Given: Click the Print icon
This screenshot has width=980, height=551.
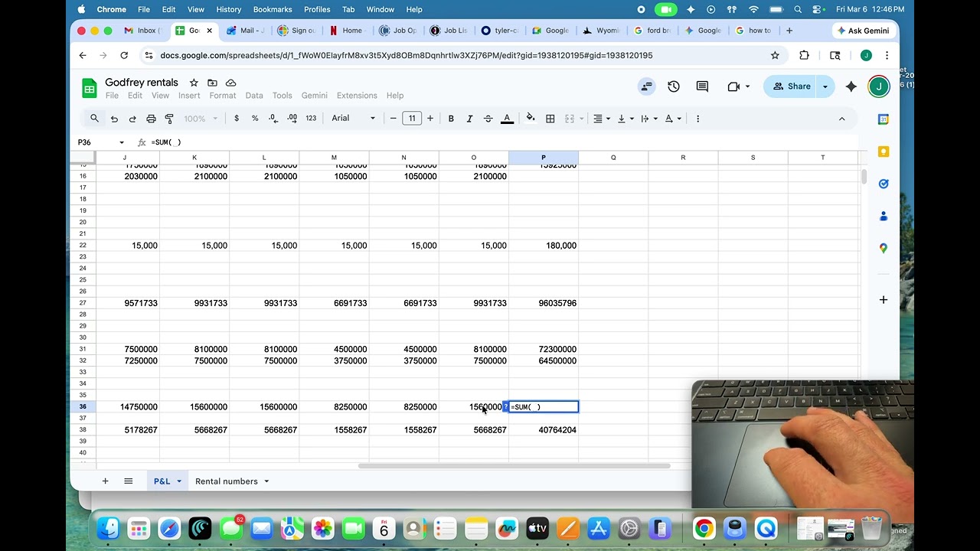Looking at the screenshot, I should point(151,119).
